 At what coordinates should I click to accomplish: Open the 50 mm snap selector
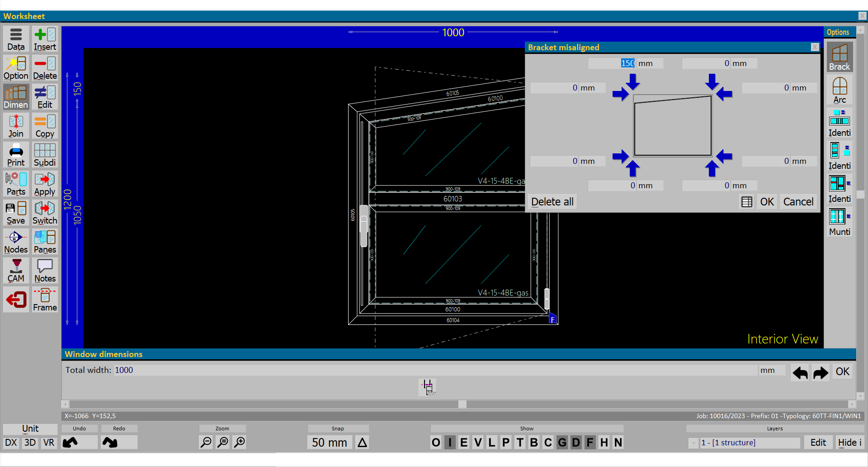pyautogui.click(x=330, y=442)
